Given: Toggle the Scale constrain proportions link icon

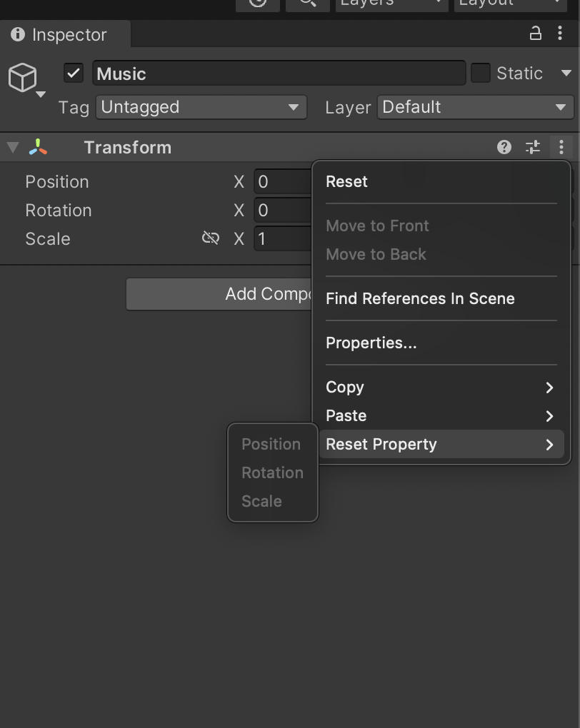Looking at the screenshot, I should pyautogui.click(x=211, y=238).
